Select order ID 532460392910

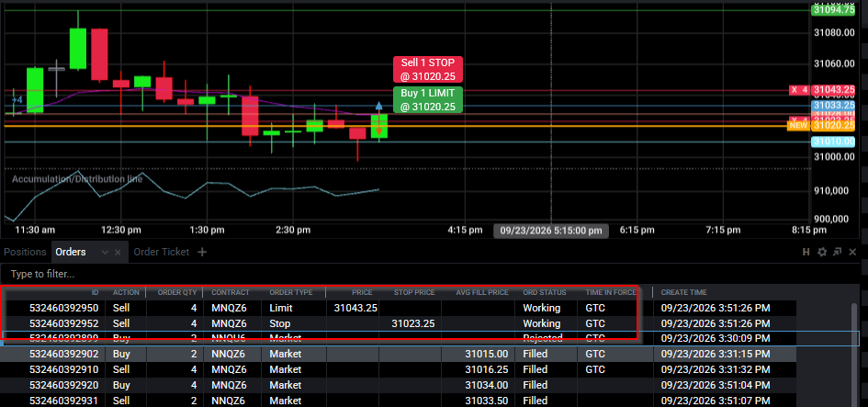63,369
